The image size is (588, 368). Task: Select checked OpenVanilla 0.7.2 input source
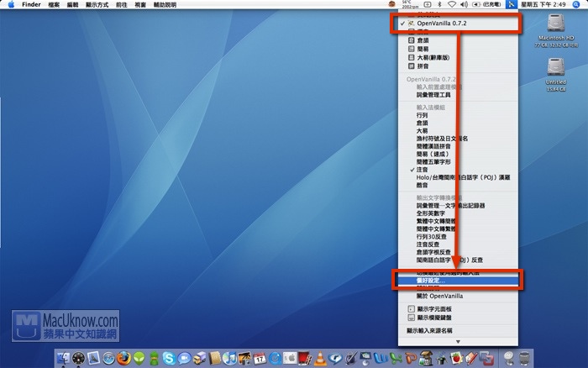[x=458, y=24]
